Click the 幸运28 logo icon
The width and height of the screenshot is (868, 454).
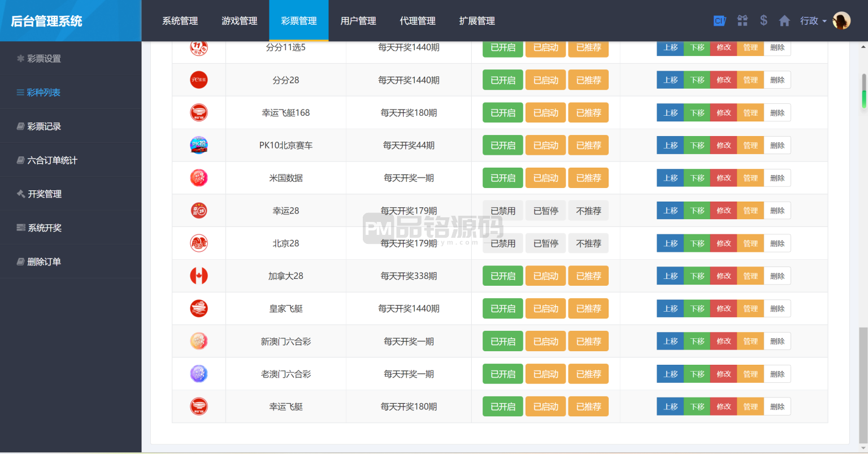(x=199, y=211)
